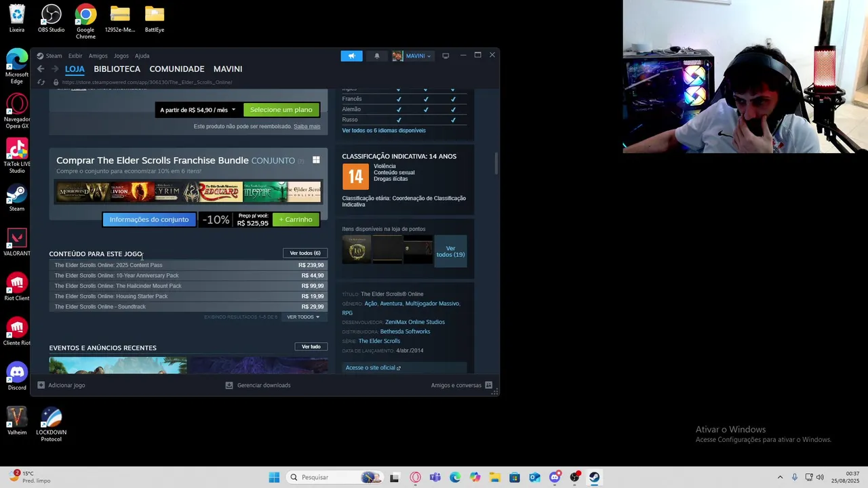Click the Steam announcements megaphone icon

point(351,56)
